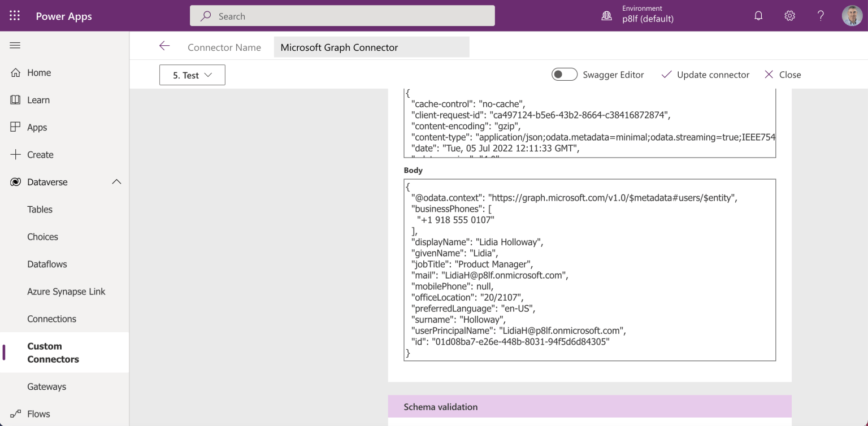Close the connector editor

(782, 75)
